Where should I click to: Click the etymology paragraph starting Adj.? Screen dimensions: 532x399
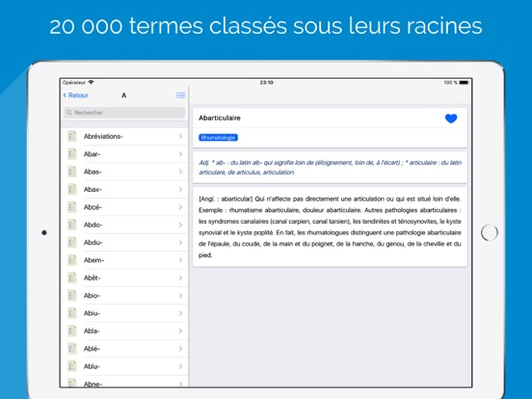[x=331, y=168]
